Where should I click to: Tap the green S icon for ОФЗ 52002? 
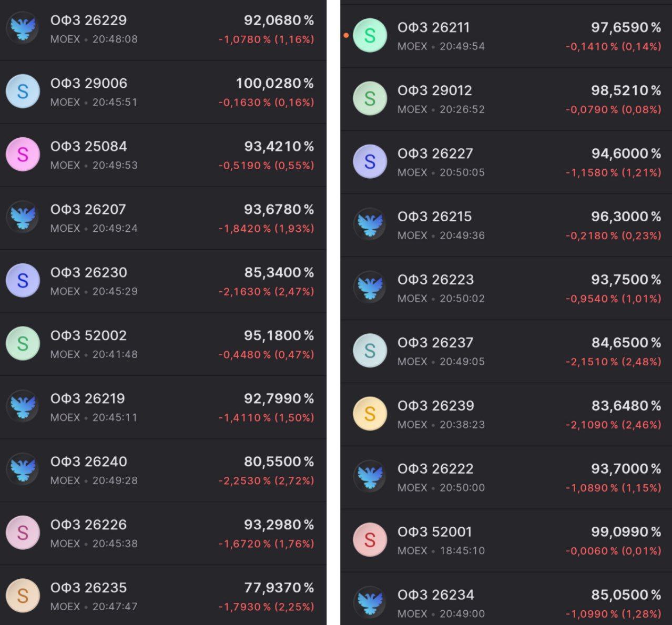click(x=23, y=344)
